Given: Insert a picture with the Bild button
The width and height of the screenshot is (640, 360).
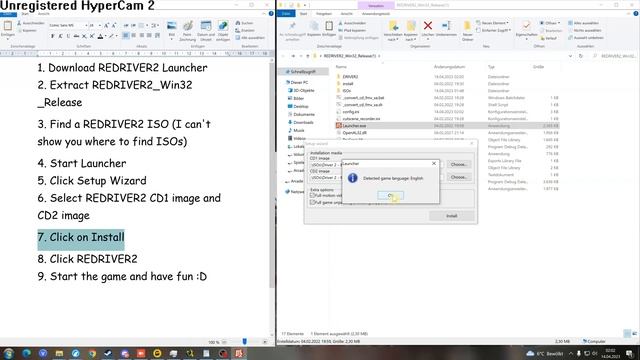Looking at the screenshot, I should click(172, 29).
